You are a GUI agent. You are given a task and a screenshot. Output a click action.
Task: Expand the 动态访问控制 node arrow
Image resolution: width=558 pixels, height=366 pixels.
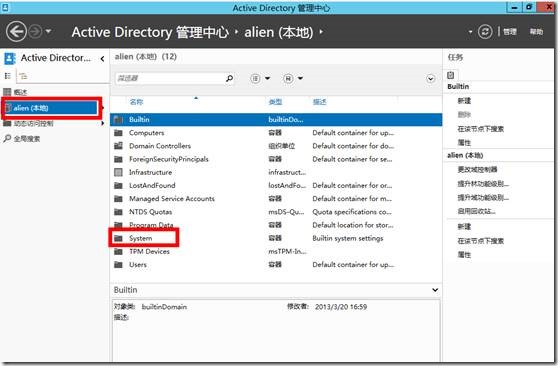103,124
